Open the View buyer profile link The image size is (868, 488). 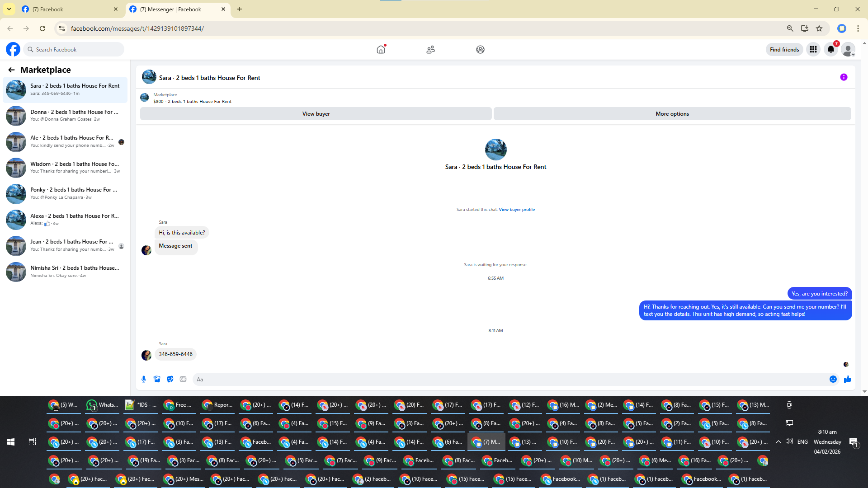point(517,210)
